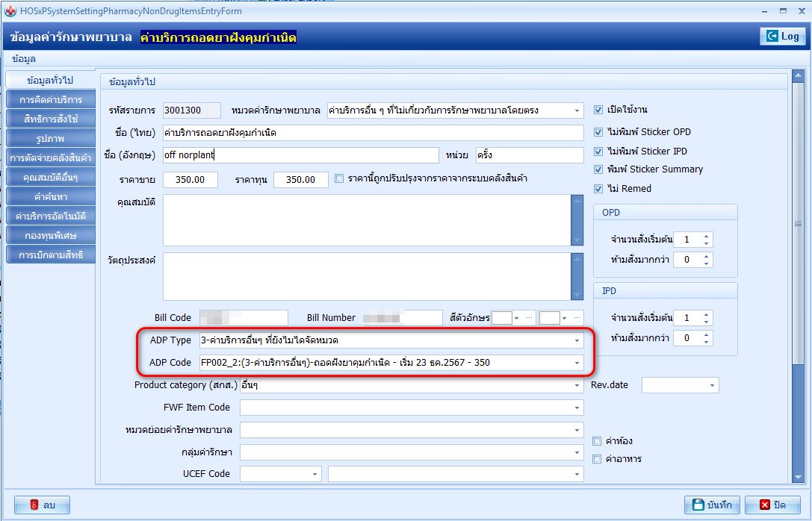
Task: Minimize the HOSxP form window
Action: [x=764, y=11]
